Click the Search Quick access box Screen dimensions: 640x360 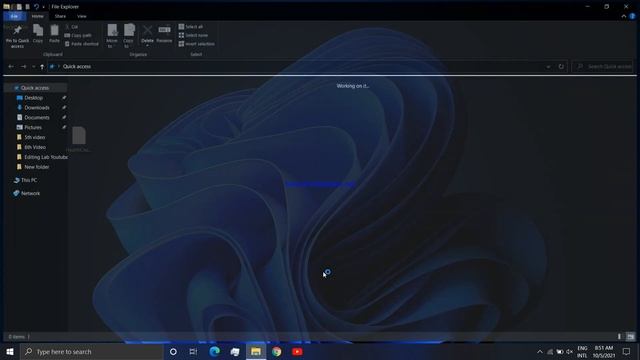602,67
